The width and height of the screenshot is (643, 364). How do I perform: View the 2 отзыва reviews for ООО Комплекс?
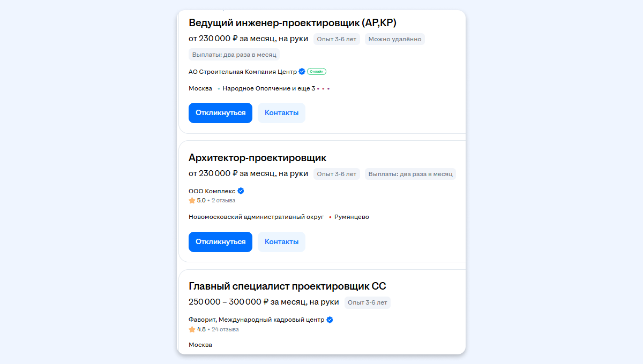click(223, 201)
